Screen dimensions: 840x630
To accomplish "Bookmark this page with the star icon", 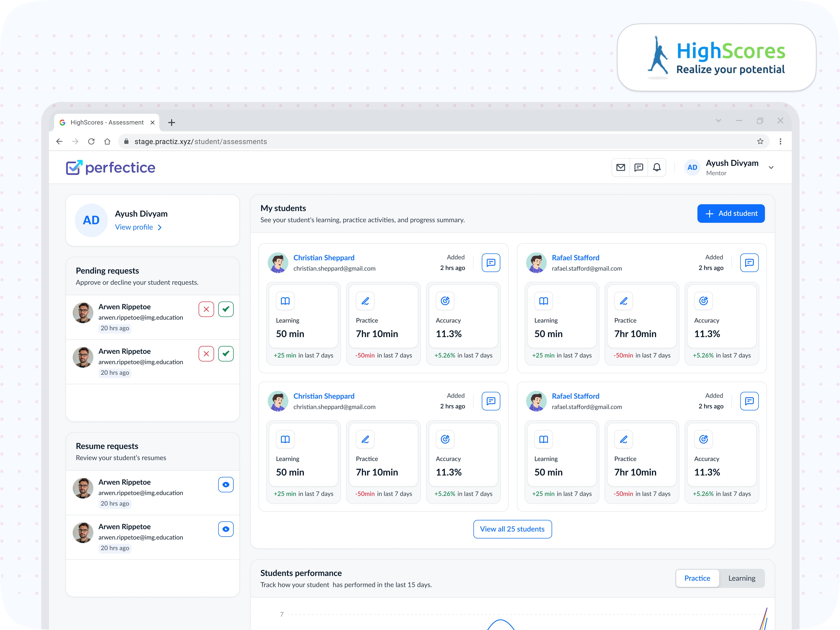I will (760, 142).
